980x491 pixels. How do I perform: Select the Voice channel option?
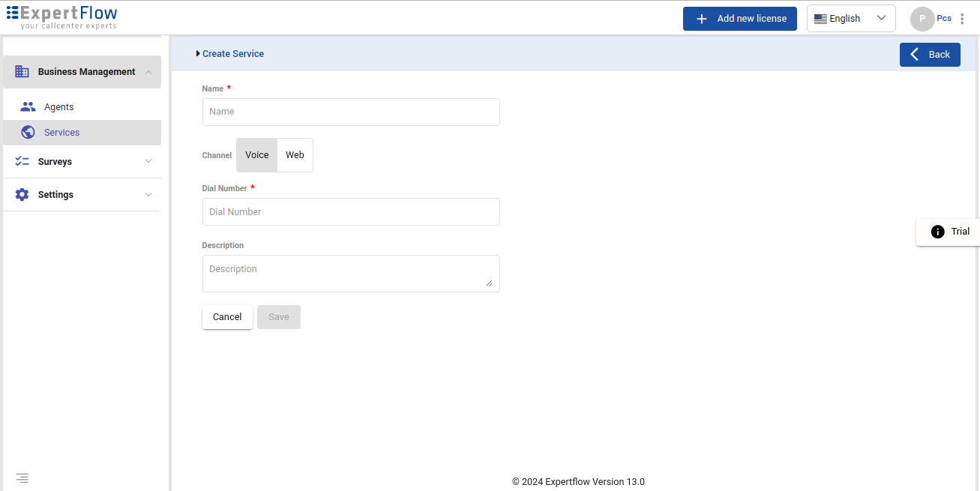(256, 155)
